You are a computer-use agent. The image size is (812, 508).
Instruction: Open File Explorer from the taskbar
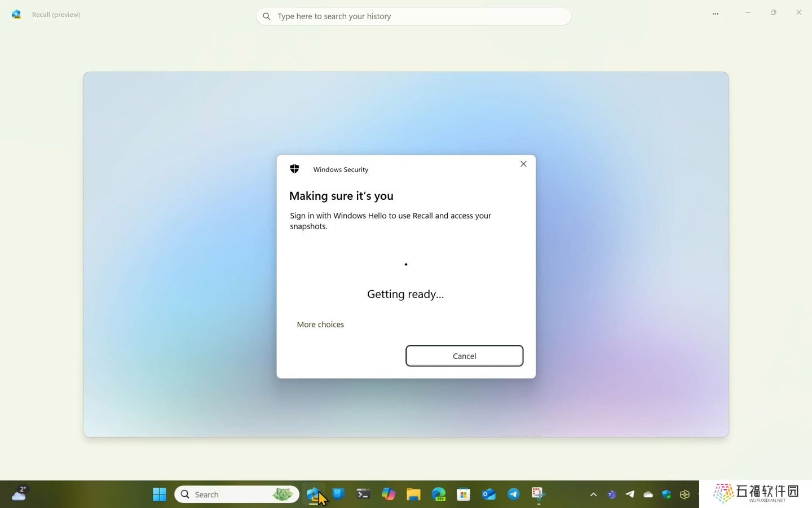(x=413, y=494)
